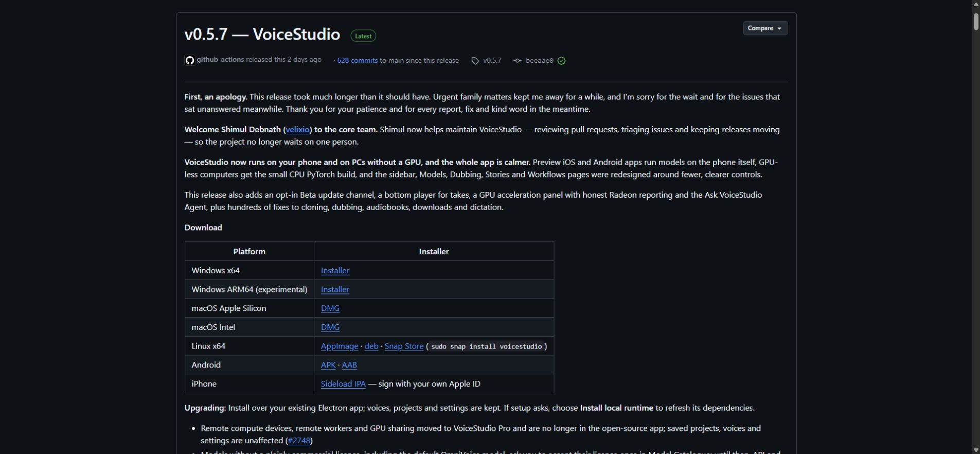Download the Linux AppImage

[x=340, y=346]
